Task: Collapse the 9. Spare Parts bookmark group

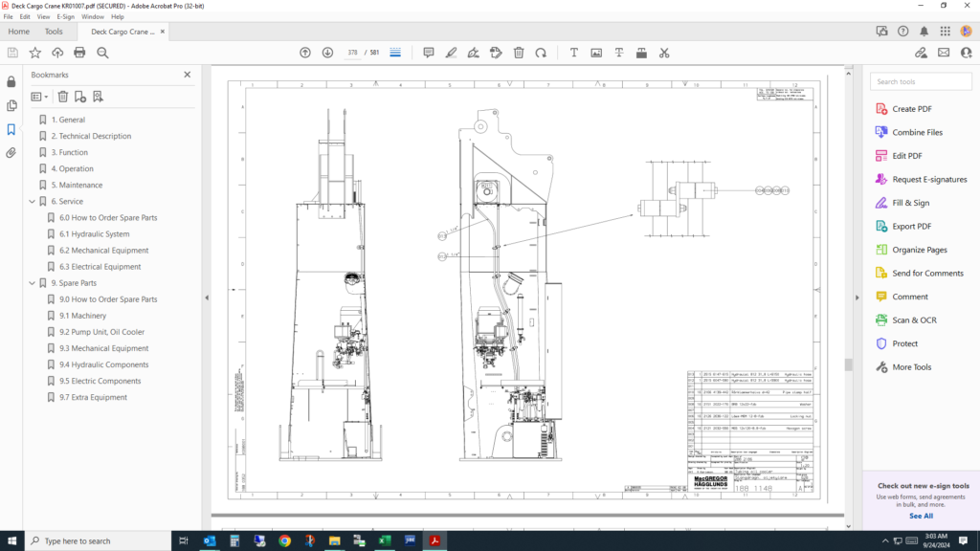Action: (x=33, y=283)
